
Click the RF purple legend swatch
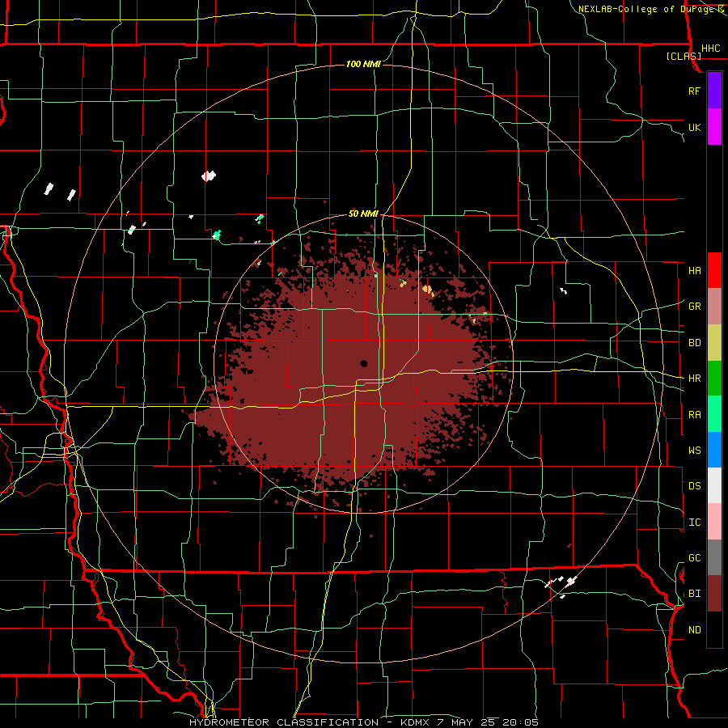714,91
